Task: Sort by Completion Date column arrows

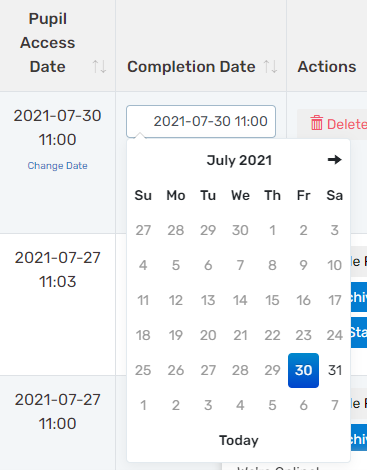Action: (271, 67)
